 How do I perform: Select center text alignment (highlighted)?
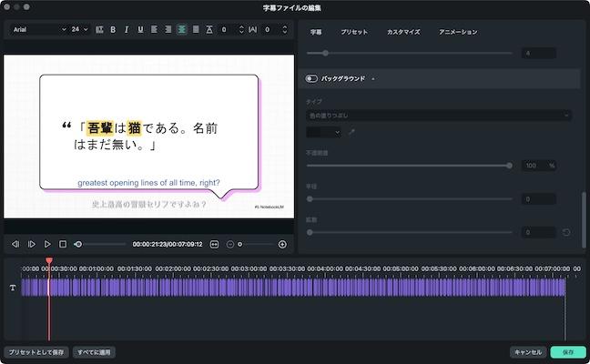(x=182, y=29)
